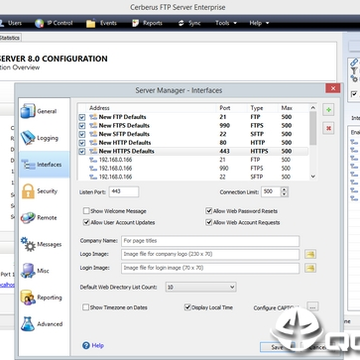This screenshot has height=360, width=360.
Task: Decrease the Connection Limit with down arrow
Action: [284, 194]
